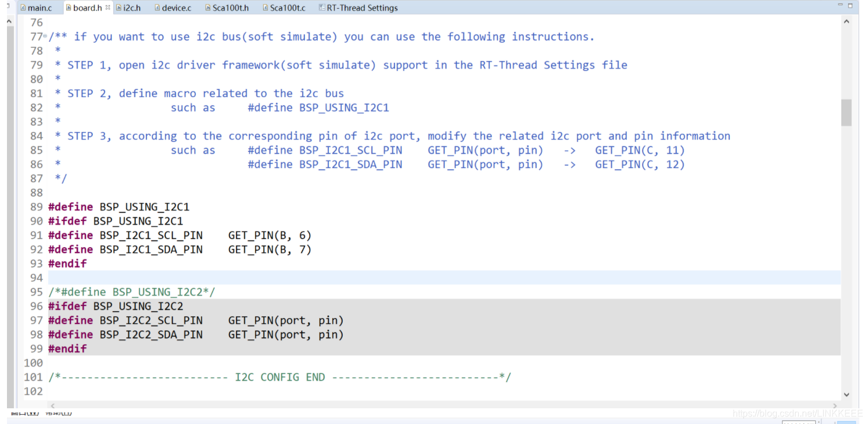
Task: Click 'GET_PIN(C, 12)' in the comment
Action: click(640, 165)
